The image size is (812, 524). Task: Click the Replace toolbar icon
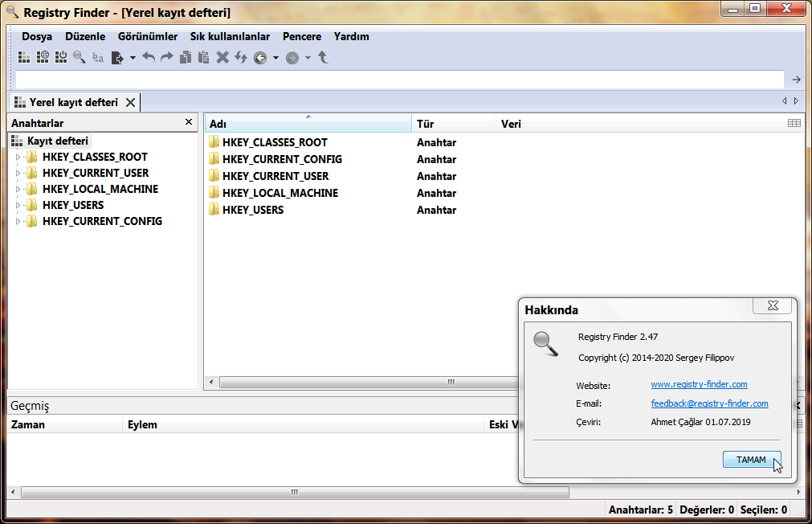[x=98, y=58]
